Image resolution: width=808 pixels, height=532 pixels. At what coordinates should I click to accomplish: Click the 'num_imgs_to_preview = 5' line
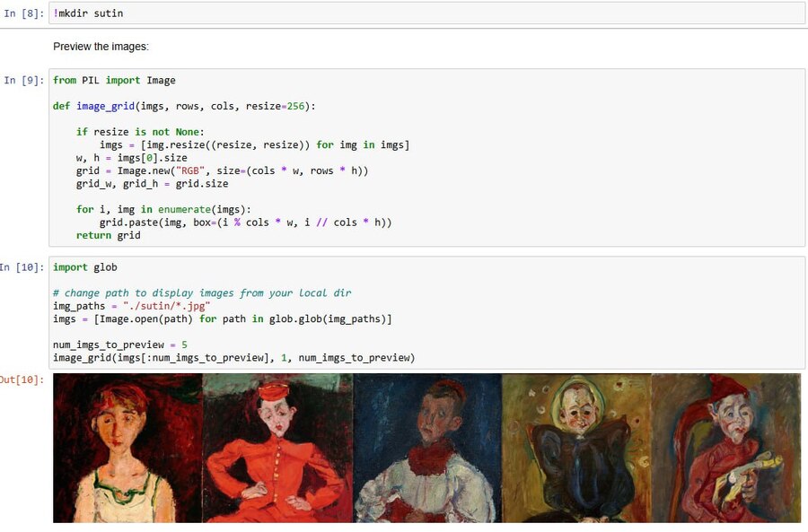tap(120, 344)
